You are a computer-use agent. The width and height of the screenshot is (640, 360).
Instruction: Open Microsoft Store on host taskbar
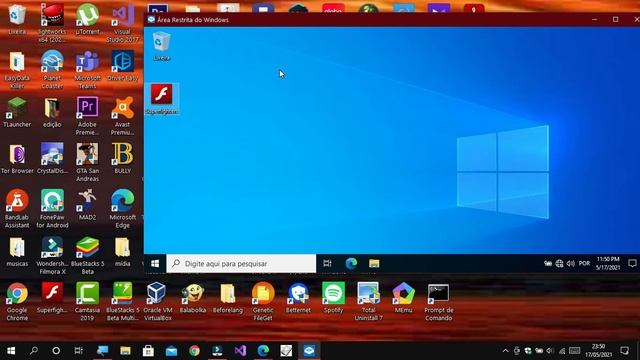pos(148,351)
